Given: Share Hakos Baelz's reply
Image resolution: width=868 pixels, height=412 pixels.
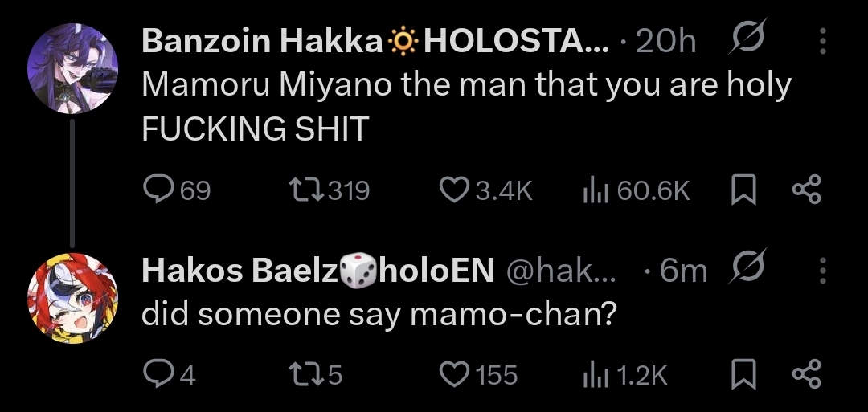Looking at the screenshot, I should point(805,375).
